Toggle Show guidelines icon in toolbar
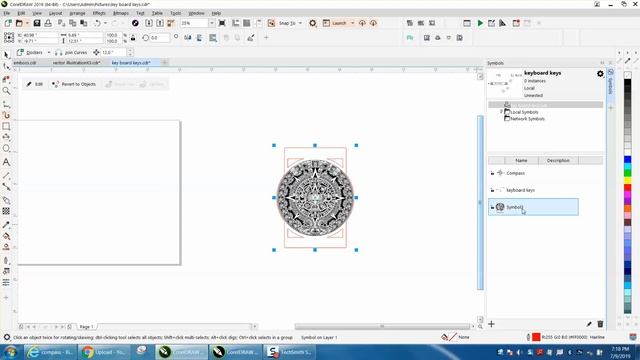Image resolution: width=640 pixels, height=360 pixels. pyautogui.click(x=258, y=23)
